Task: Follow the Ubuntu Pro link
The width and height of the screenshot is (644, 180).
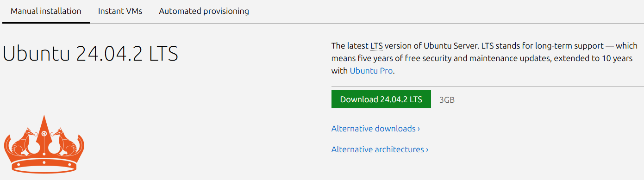Action: pos(371,71)
